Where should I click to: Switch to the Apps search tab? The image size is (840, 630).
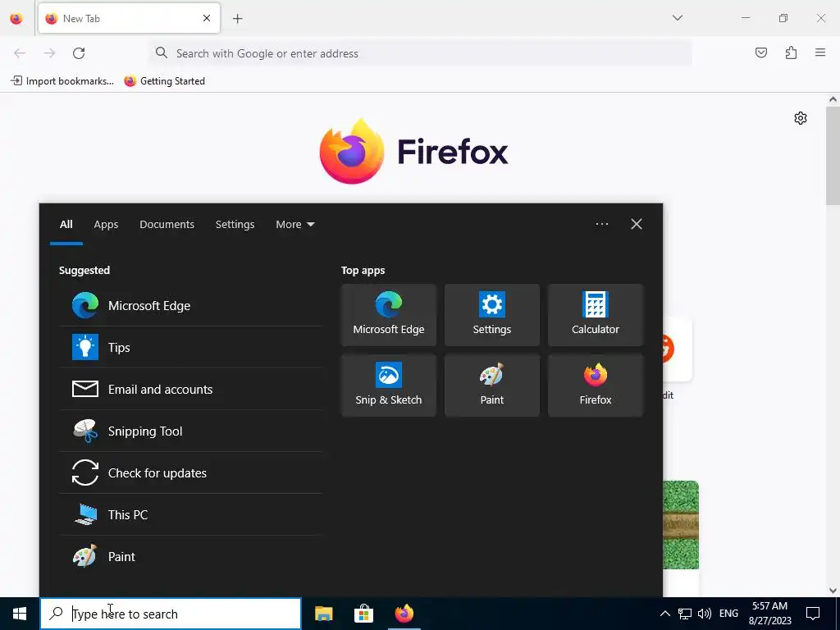point(106,225)
